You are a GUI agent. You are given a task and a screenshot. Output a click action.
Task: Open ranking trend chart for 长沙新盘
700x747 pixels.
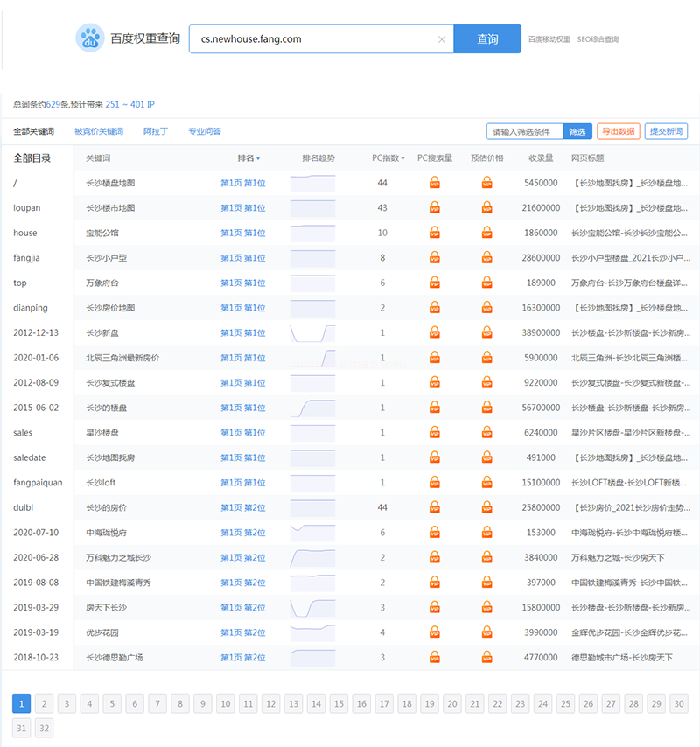312,332
